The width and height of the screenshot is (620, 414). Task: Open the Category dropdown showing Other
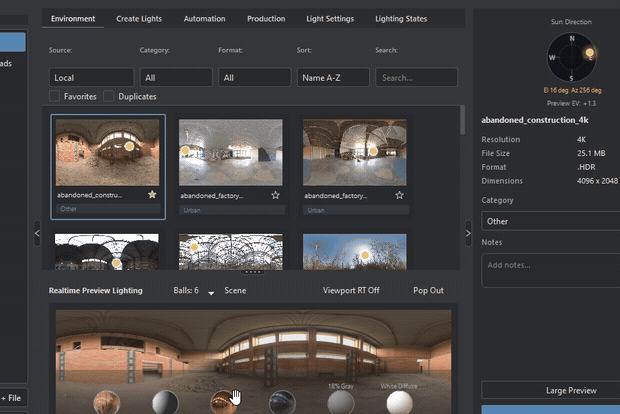[x=550, y=221]
